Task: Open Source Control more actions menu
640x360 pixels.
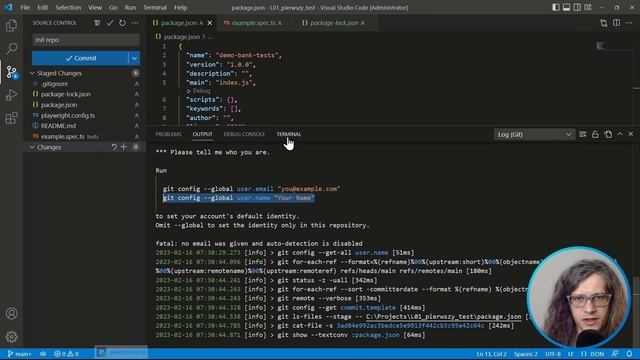Action: (135, 23)
